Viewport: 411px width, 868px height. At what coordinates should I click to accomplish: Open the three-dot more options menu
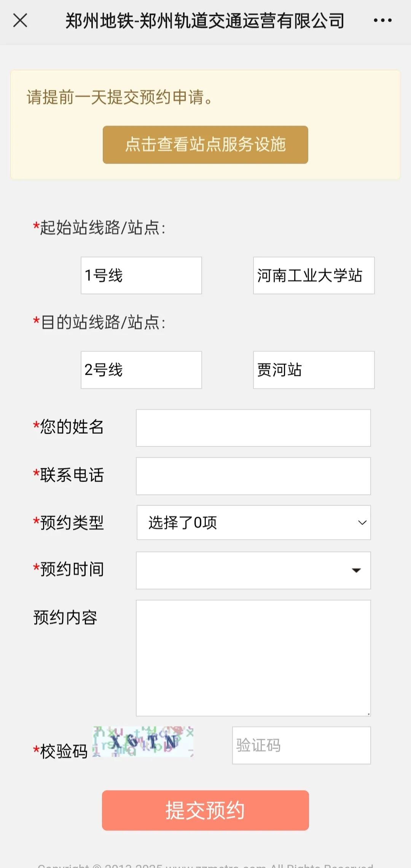coord(382,21)
